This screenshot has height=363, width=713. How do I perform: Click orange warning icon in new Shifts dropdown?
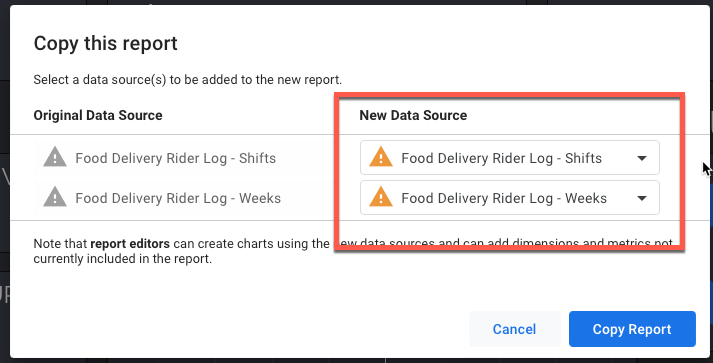pyautogui.click(x=381, y=157)
